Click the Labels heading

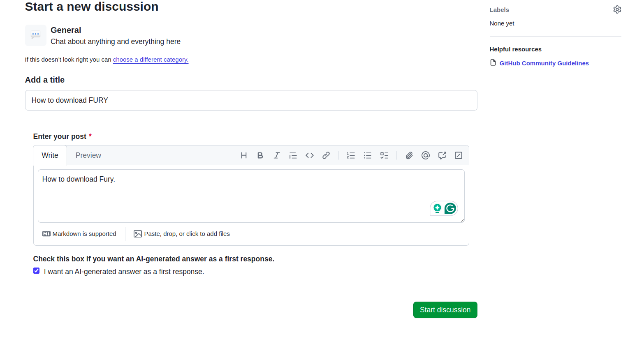pyautogui.click(x=499, y=10)
